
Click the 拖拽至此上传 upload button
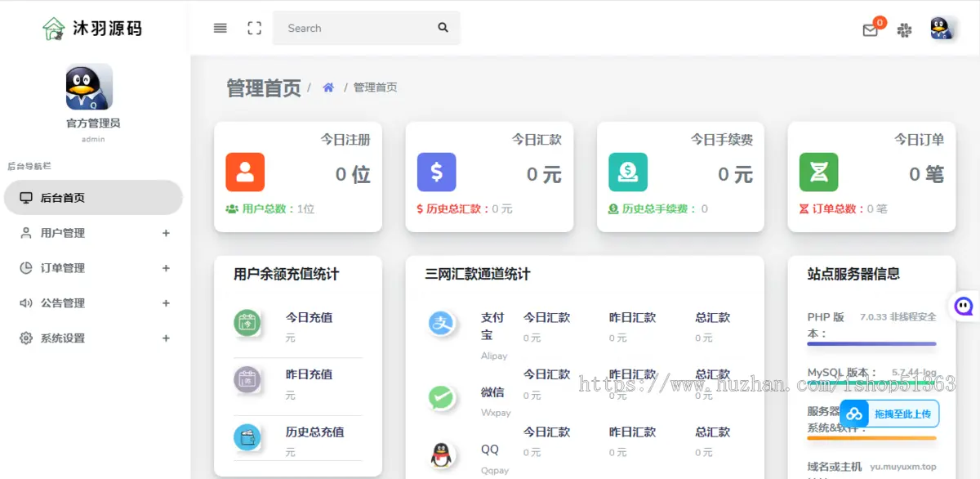(889, 414)
